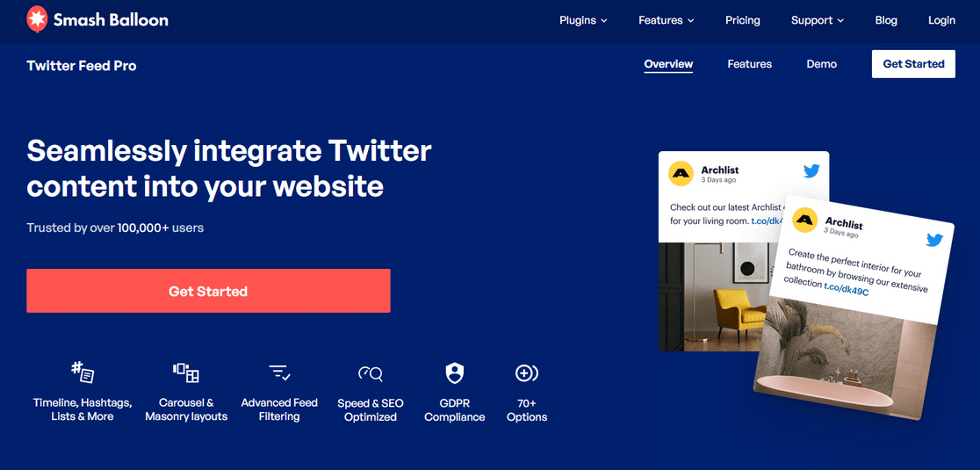The height and width of the screenshot is (470, 980).
Task: Click the Twitter Feed Pro title
Action: click(x=82, y=66)
